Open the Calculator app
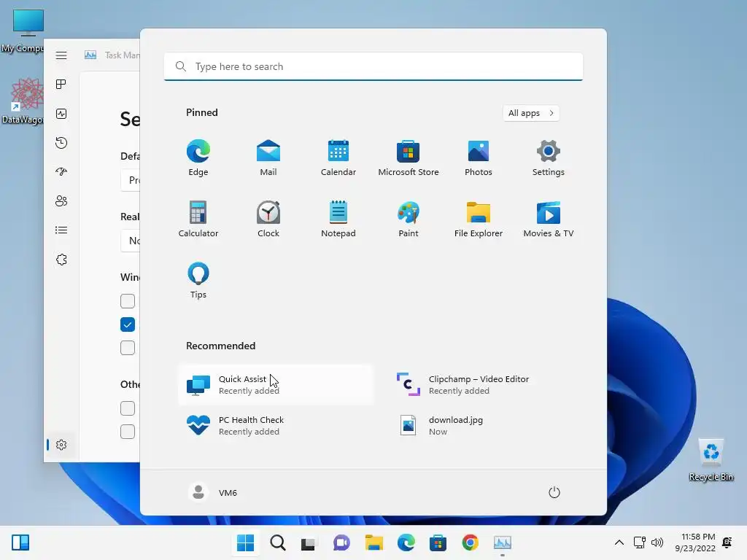 [x=198, y=219]
